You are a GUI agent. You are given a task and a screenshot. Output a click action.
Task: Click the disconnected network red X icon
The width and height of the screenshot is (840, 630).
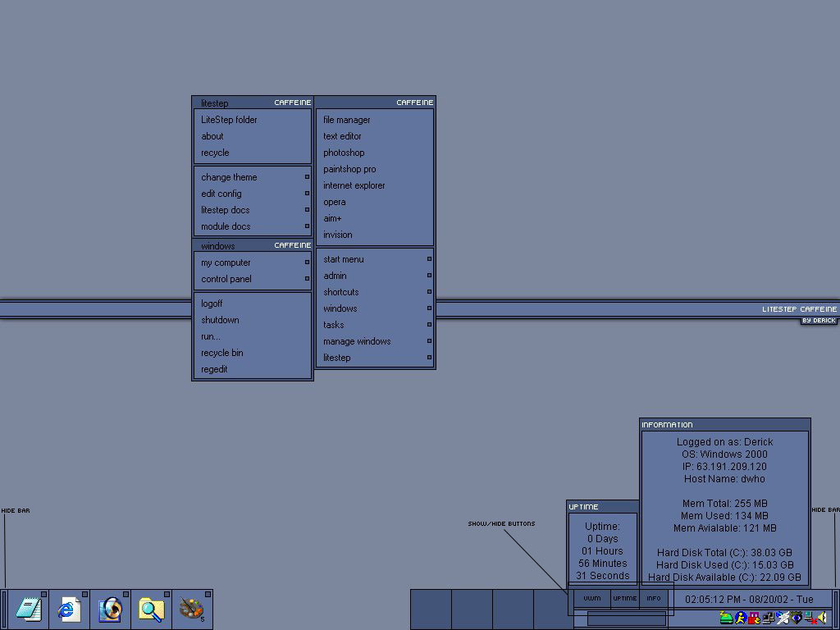click(810, 618)
